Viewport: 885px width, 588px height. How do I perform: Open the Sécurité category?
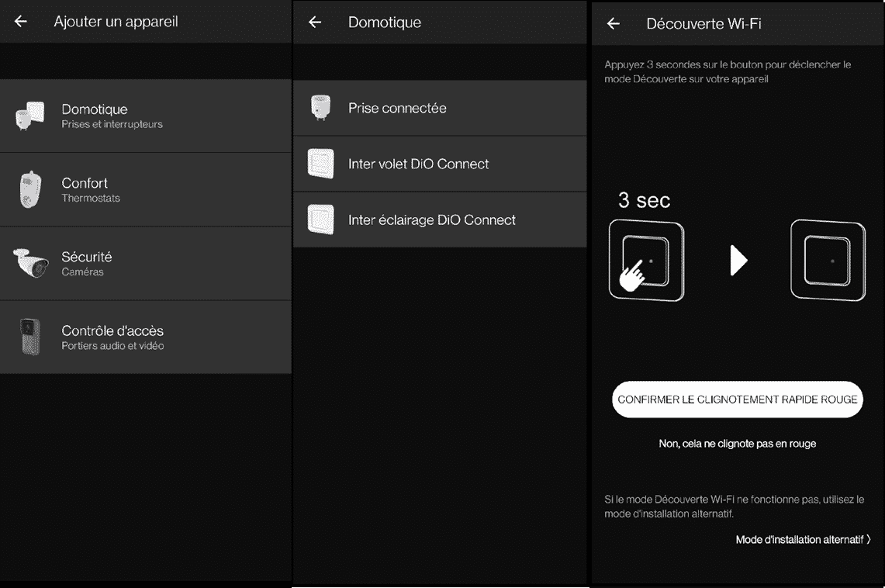tap(146, 264)
